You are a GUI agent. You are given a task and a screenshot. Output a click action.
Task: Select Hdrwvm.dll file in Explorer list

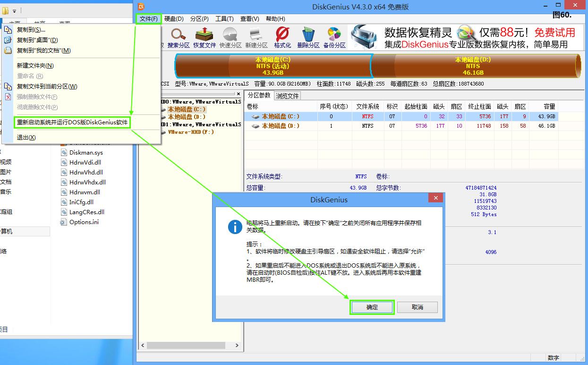point(85,192)
